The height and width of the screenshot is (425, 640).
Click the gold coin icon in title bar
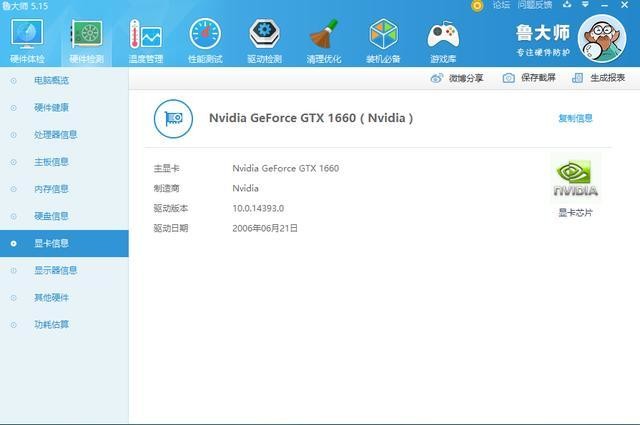point(477,5)
